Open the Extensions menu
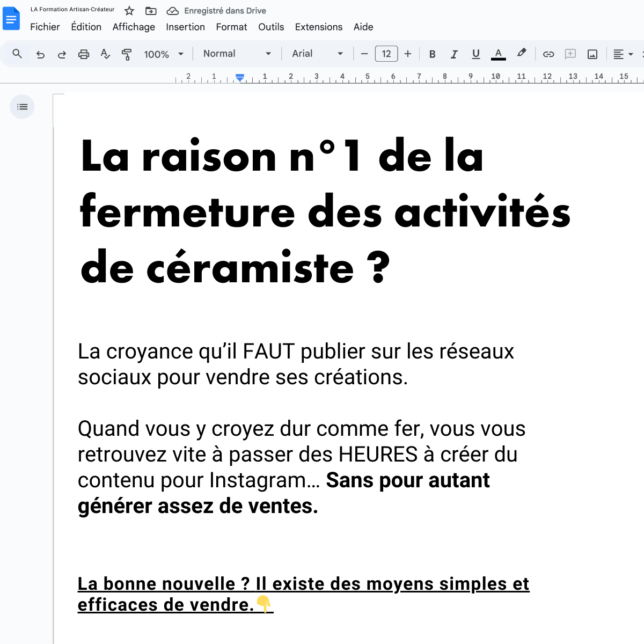Image resolution: width=644 pixels, height=644 pixels. 319,27
